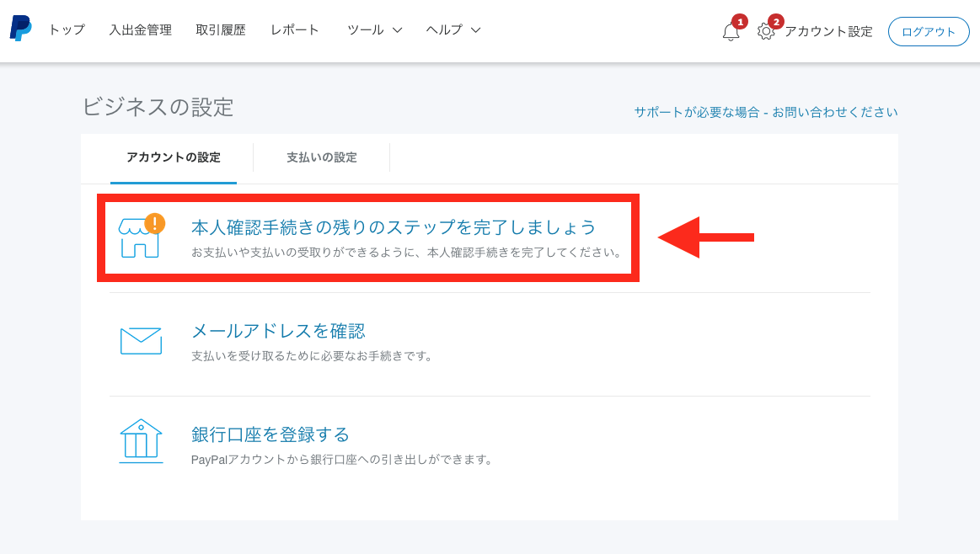Screen dimensions: 980x554
Task: Open 入出金管理 from the navigation bar
Action: coord(140,30)
